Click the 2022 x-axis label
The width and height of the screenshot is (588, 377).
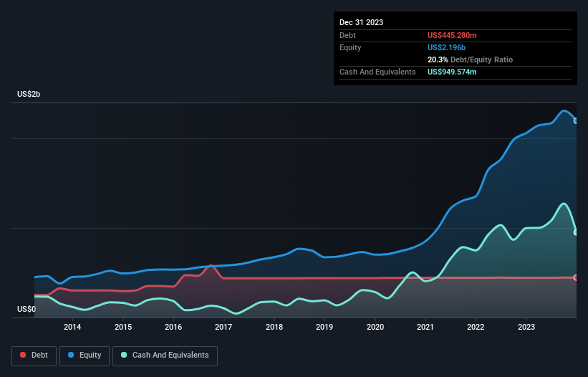coord(476,327)
